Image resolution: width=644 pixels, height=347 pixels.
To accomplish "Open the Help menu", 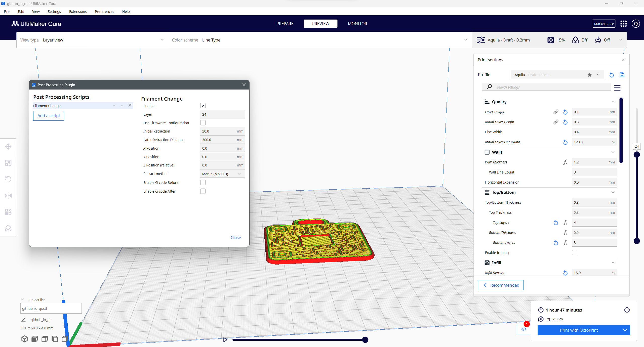I will point(126,12).
